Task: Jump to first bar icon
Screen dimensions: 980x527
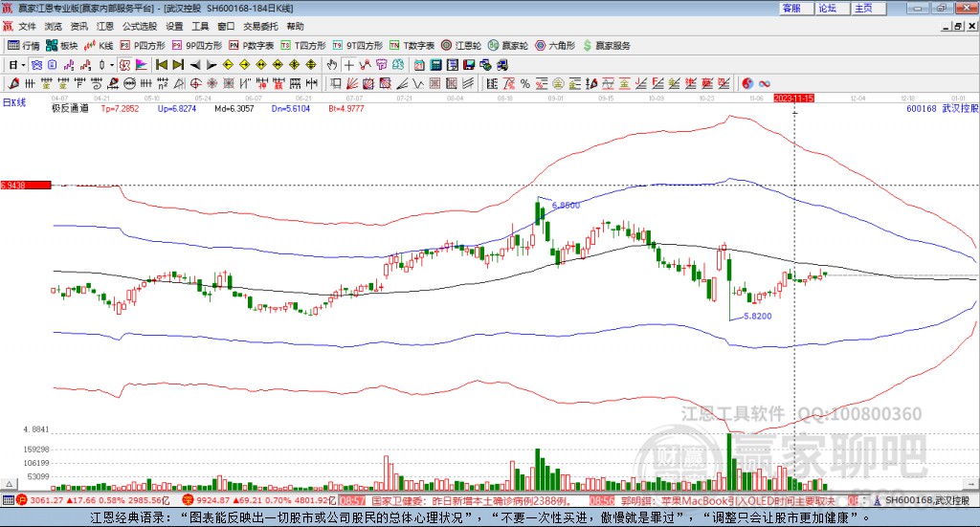Action: point(161,65)
